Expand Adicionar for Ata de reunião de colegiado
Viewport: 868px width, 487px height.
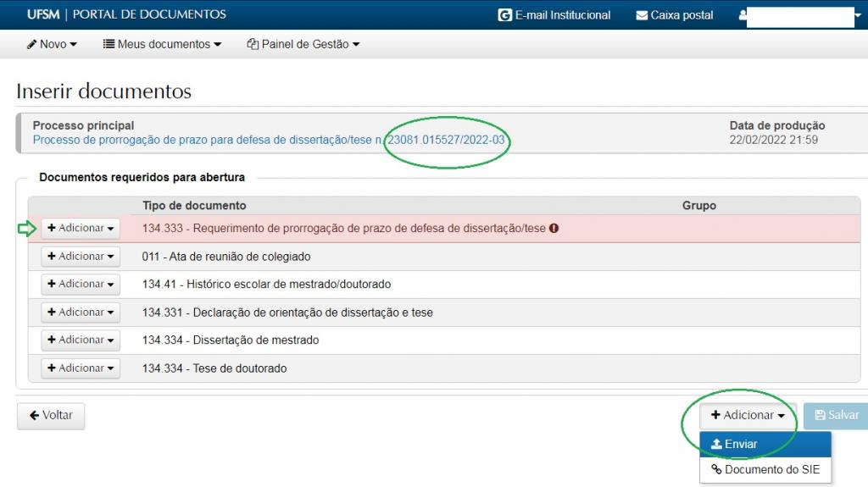[81, 256]
